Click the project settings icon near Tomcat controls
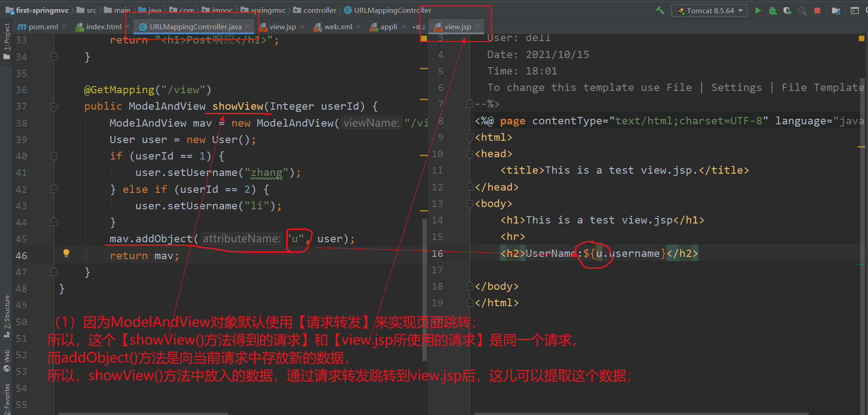 (836, 10)
